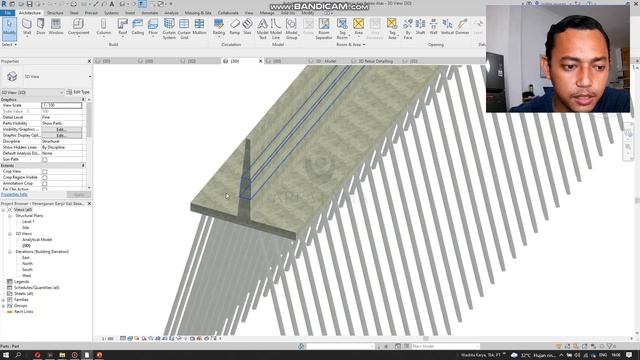Close the Properties panel
The image size is (640, 360).
click(x=89, y=61)
